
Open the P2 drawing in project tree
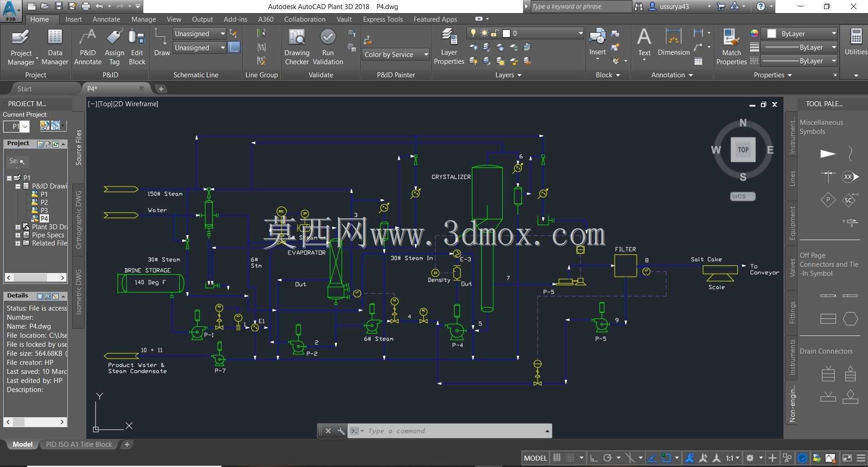click(x=44, y=202)
